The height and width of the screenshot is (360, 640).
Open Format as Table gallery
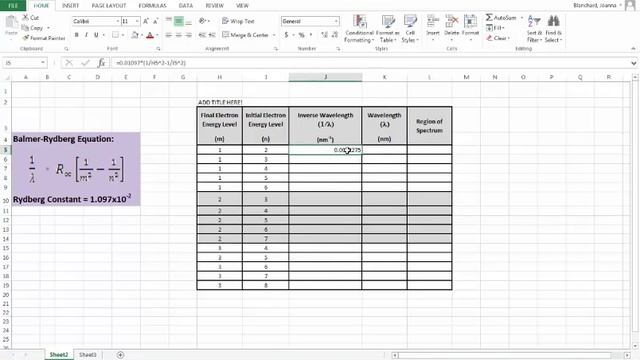point(387,29)
